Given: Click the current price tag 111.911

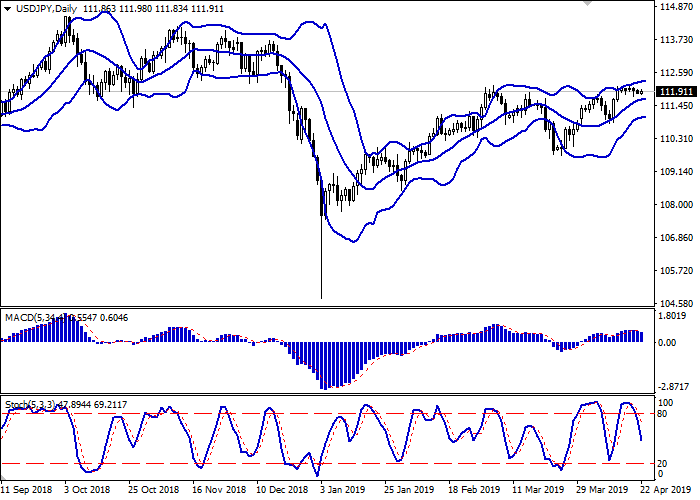Looking at the screenshot, I should [675, 92].
